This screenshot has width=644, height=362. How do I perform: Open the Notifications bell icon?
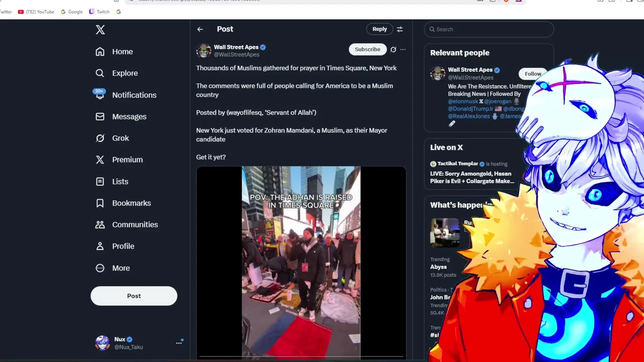[100, 95]
